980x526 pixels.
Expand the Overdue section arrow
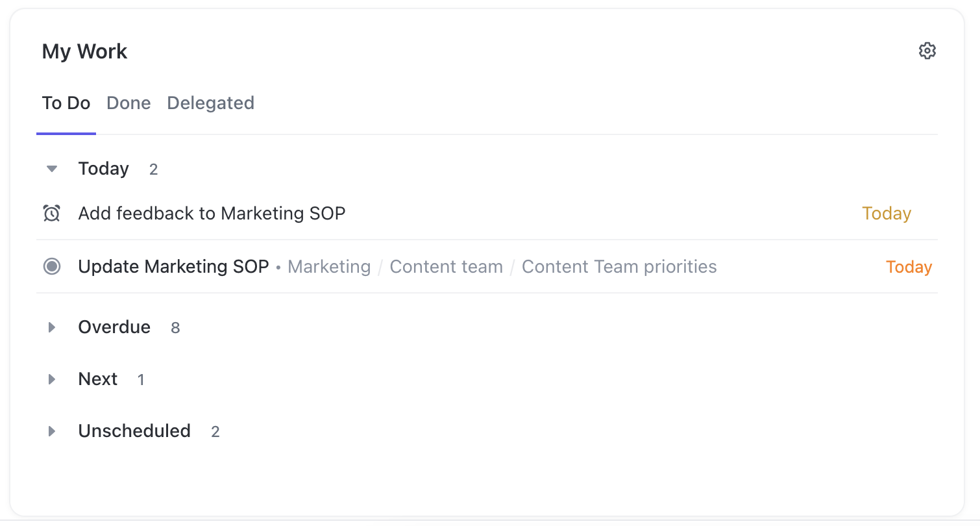point(52,327)
